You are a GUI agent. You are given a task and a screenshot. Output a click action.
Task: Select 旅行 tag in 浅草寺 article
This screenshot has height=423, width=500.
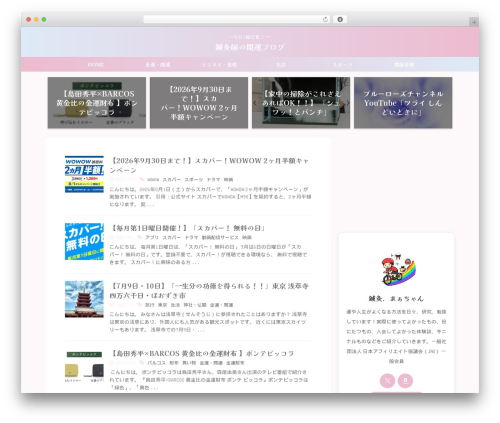(x=150, y=305)
